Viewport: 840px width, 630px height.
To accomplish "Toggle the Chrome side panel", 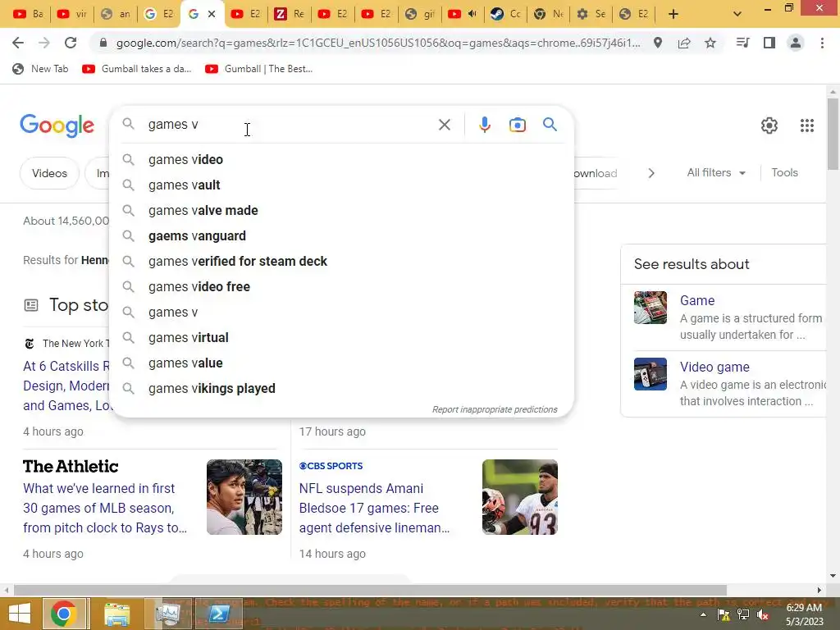I will tap(769, 43).
